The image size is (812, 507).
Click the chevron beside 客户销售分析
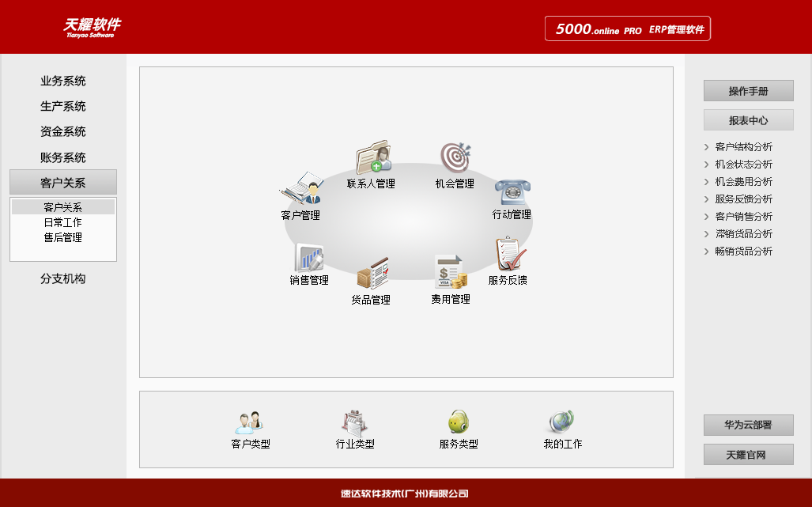706,217
